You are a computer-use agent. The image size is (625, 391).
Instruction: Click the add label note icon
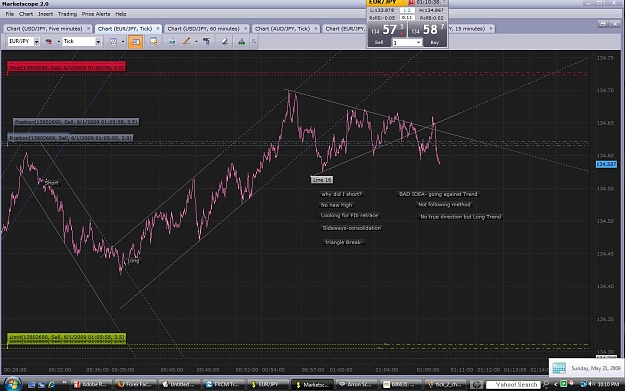point(153,41)
